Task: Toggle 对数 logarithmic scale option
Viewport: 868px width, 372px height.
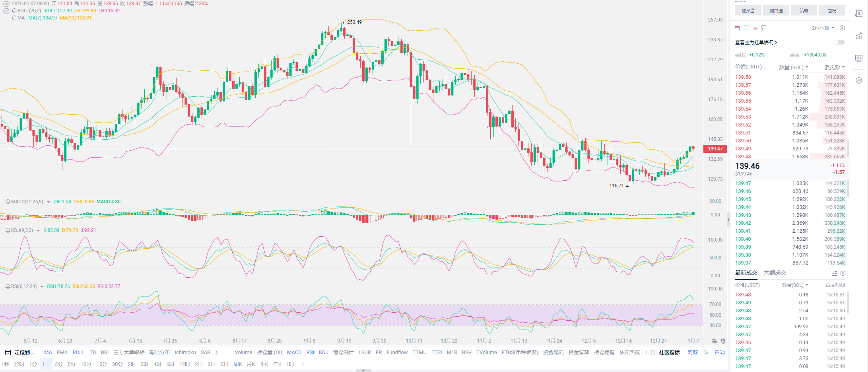Action: point(693,352)
